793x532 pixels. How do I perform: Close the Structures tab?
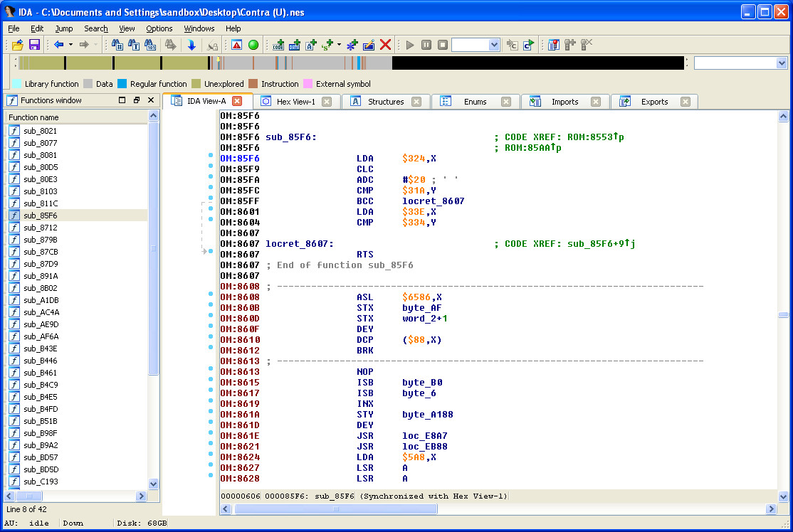tap(416, 102)
